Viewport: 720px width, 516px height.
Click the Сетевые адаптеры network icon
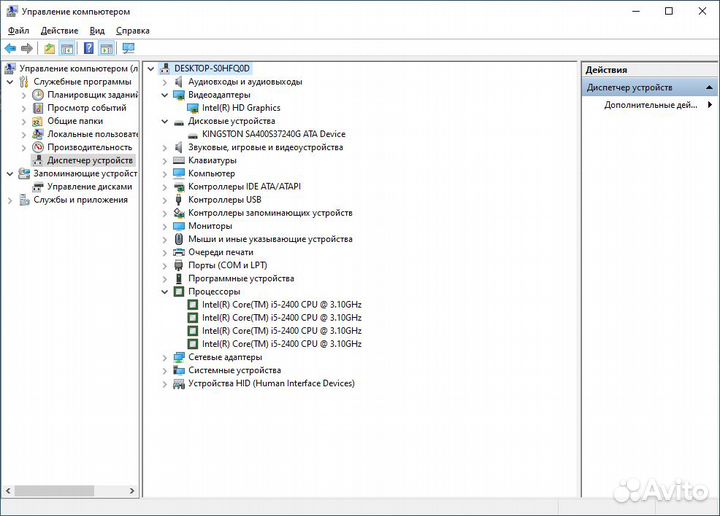tap(179, 357)
